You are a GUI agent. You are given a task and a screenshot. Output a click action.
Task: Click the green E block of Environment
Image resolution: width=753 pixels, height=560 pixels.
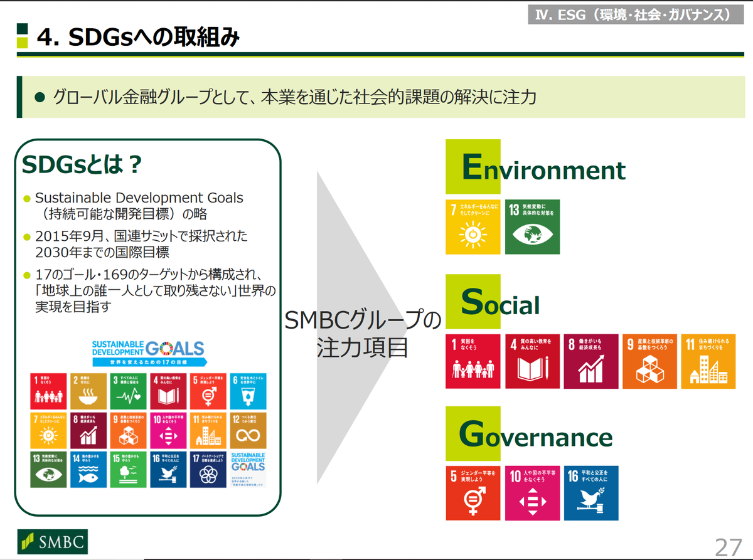[473, 166]
